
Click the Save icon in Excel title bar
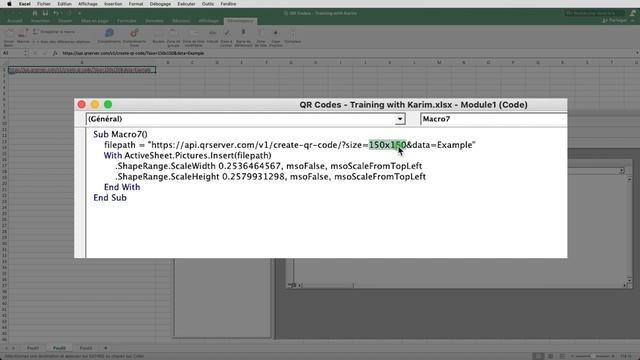click(x=45, y=13)
